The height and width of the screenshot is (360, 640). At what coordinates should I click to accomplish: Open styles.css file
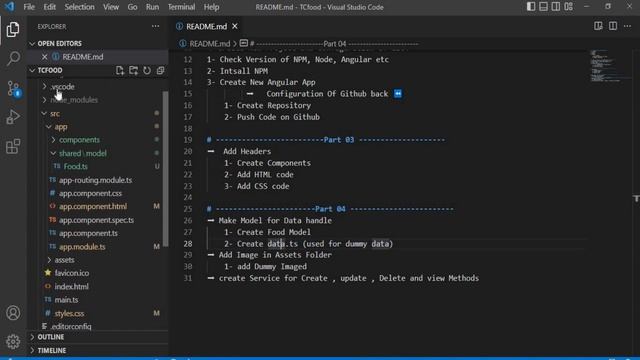click(x=69, y=313)
